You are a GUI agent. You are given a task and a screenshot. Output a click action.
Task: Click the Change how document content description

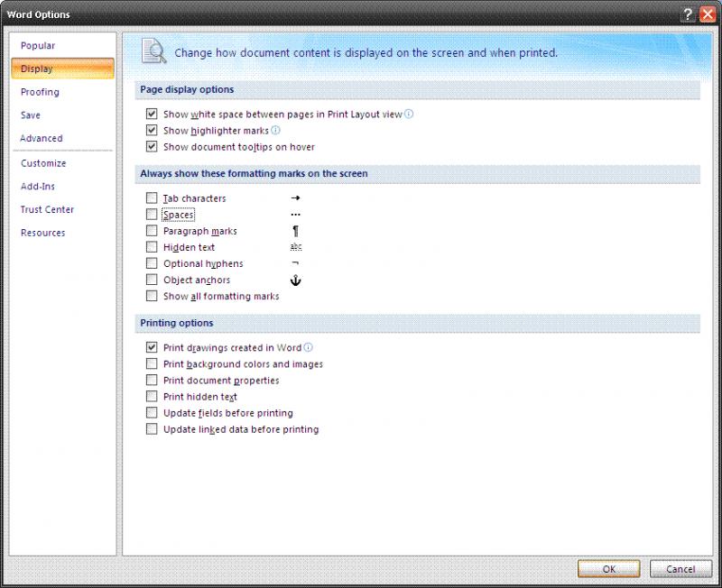(366, 53)
